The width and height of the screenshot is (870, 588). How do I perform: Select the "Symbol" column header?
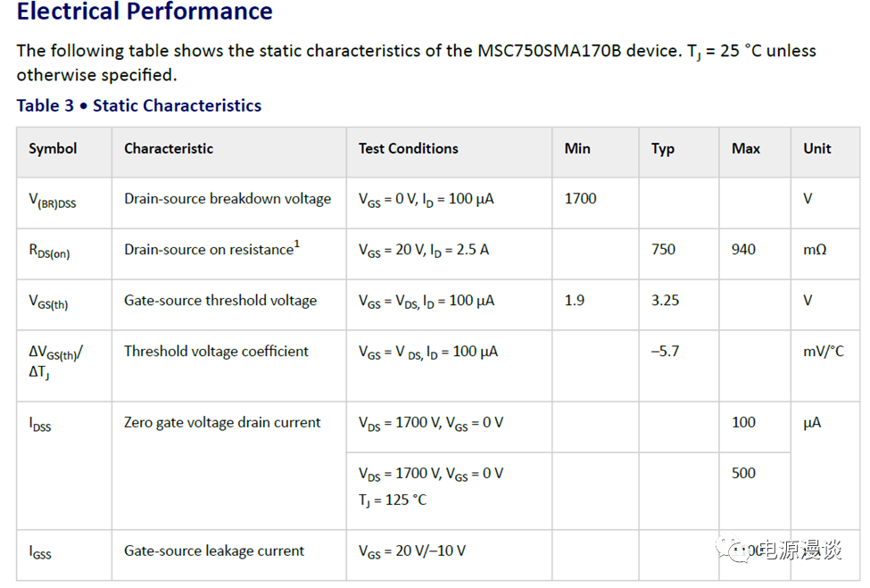(53, 149)
